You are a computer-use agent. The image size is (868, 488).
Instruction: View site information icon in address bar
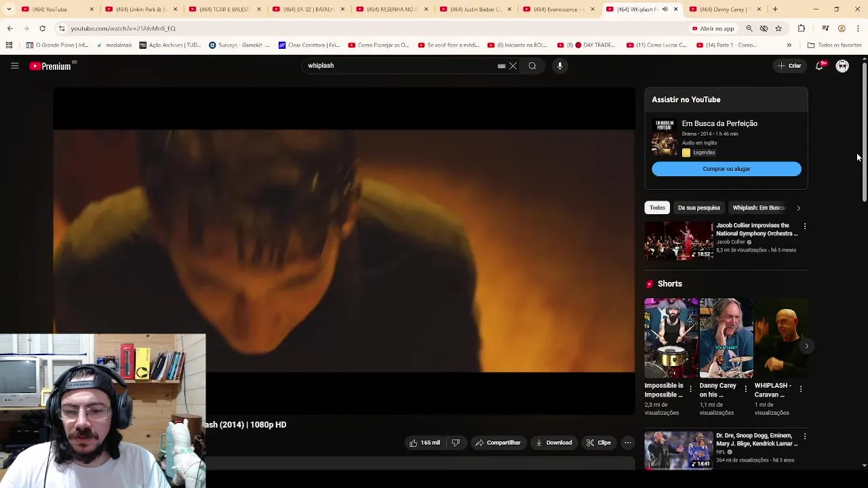pos(62,28)
